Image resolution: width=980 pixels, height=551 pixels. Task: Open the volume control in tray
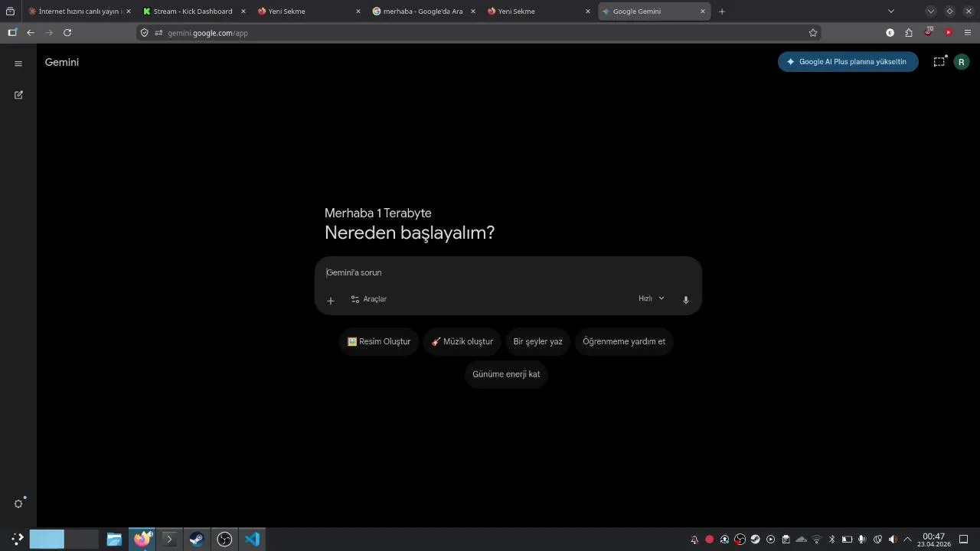(893, 540)
